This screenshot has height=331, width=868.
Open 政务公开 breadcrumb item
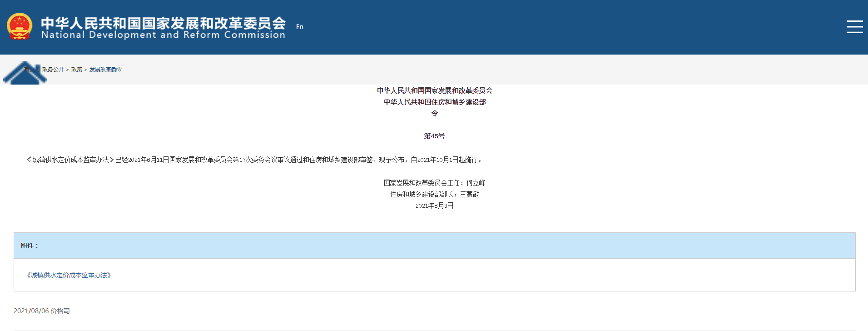(x=53, y=70)
